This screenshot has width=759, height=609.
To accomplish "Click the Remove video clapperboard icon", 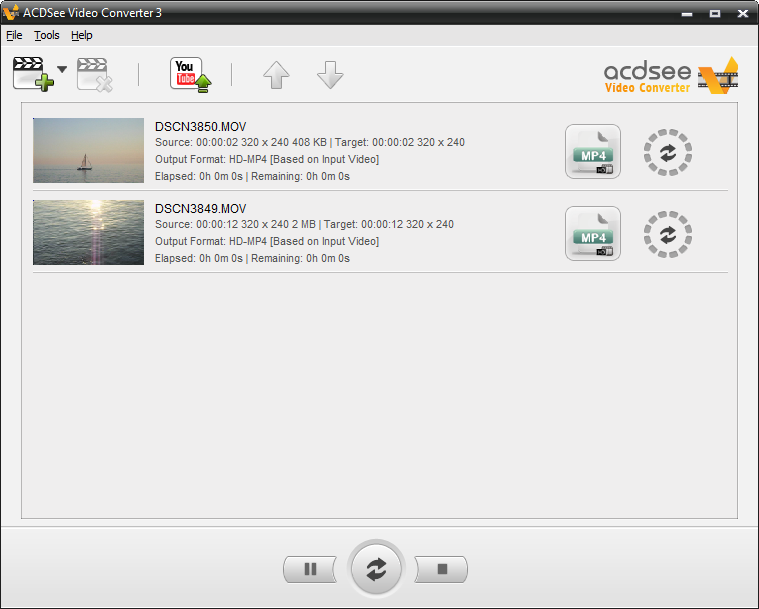I will 95,75.
